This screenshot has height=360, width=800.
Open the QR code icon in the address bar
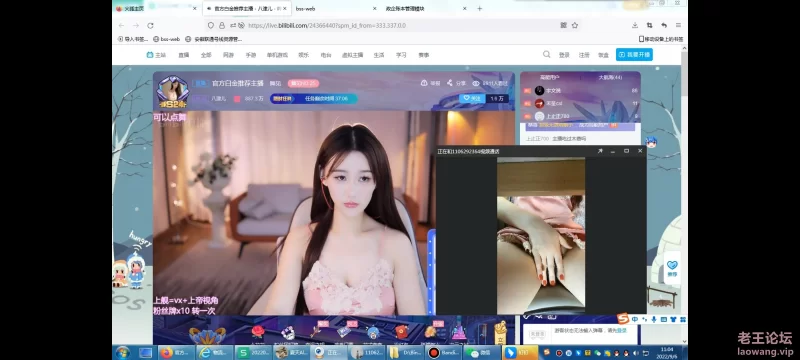point(564,25)
